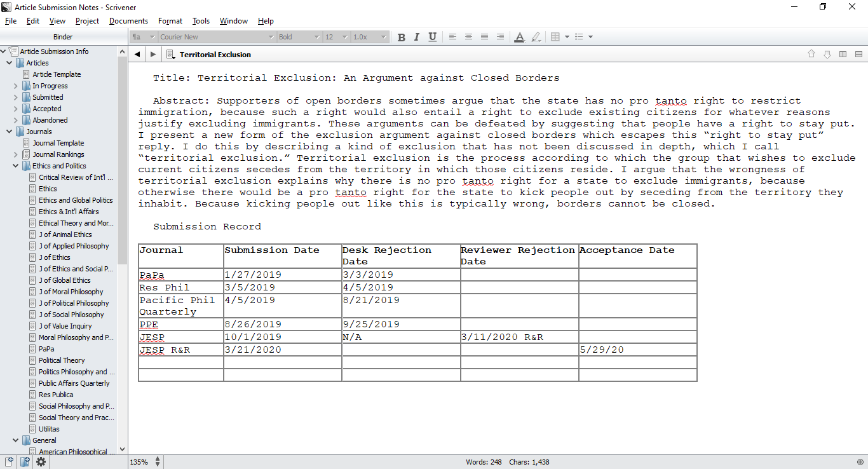Click the target icon in status bar
Image resolution: width=868 pixels, height=469 pixels.
[860, 462]
